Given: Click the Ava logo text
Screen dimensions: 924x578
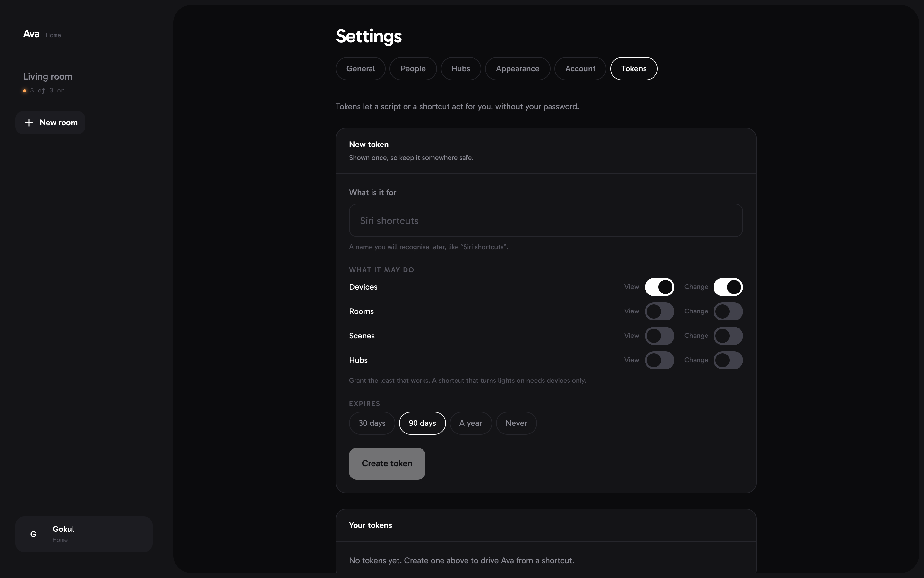Looking at the screenshot, I should coord(31,34).
